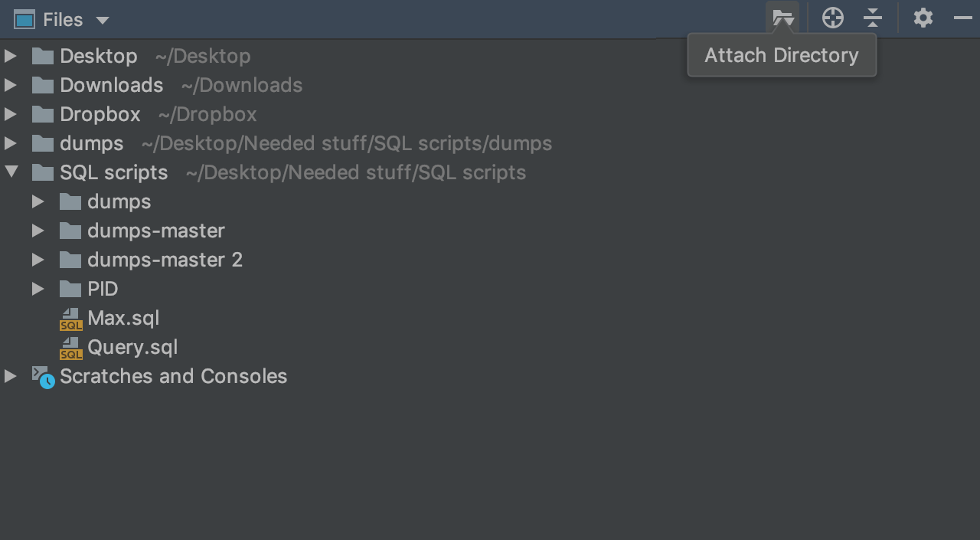Open the settings gear options
The width and height of the screenshot is (980, 540).
coord(923,18)
